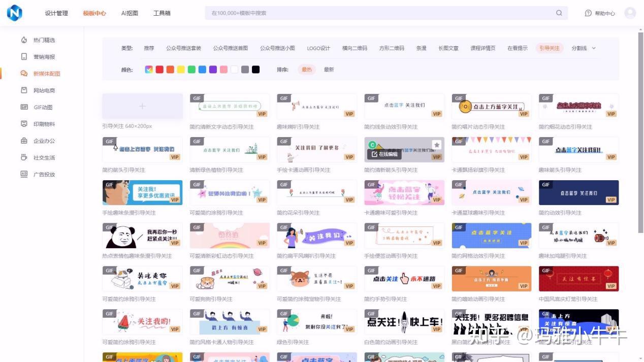Open 简约清新文字动态引导关注 template thumbnail
644x362 pixels.
(x=230, y=106)
